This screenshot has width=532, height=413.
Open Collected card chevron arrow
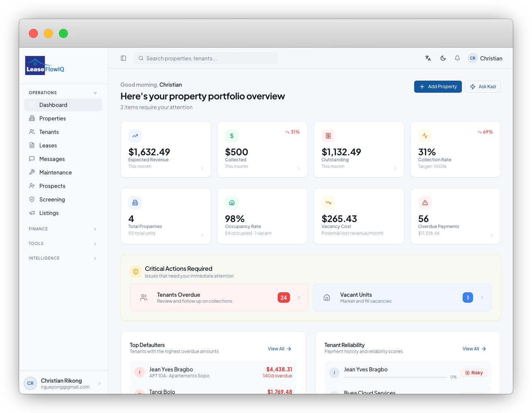pos(299,168)
